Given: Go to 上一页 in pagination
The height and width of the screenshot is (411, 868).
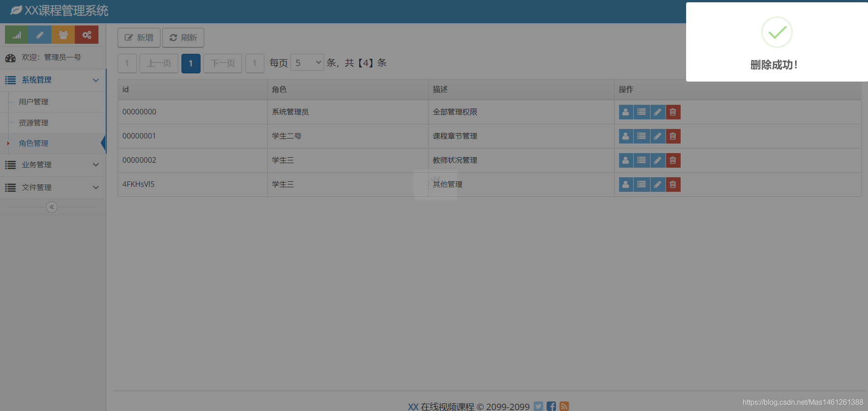Looking at the screenshot, I should pos(159,63).
